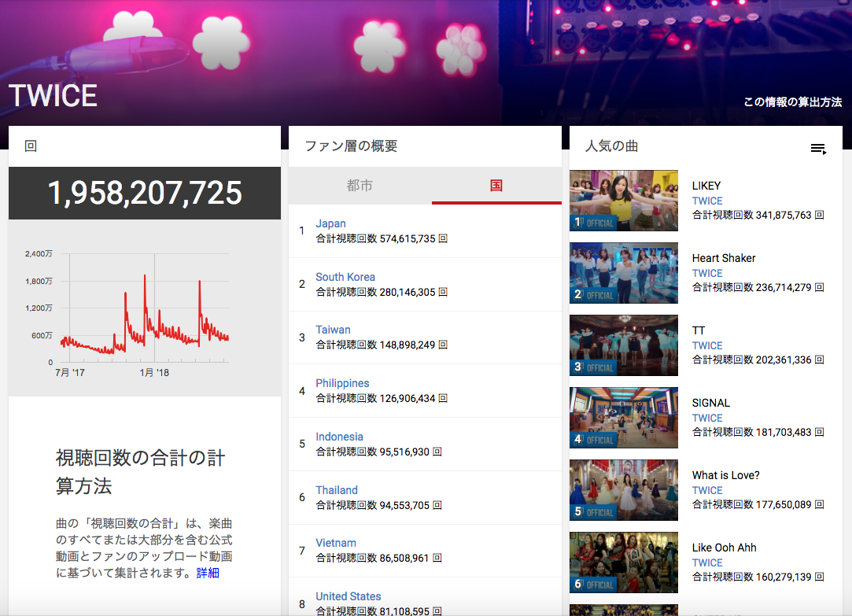The width and height of the screenshot is (852, 616).
Task: Open TWICE artist link under TT
Action: click(x=707, y=345)
